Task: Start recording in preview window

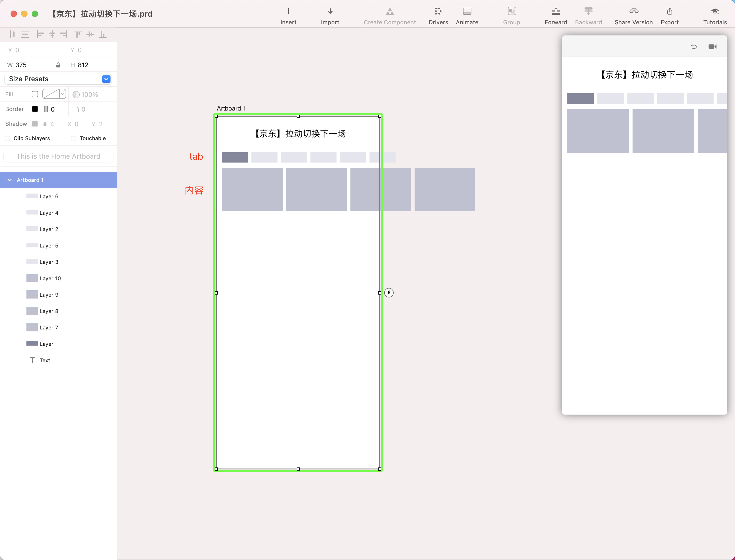Action: [712, 46]
